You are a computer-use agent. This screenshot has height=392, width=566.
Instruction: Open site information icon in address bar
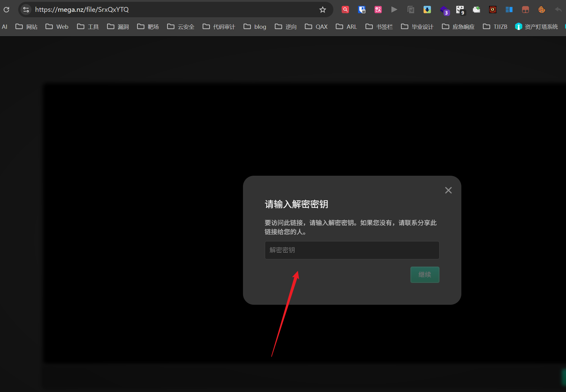[26, 10]
